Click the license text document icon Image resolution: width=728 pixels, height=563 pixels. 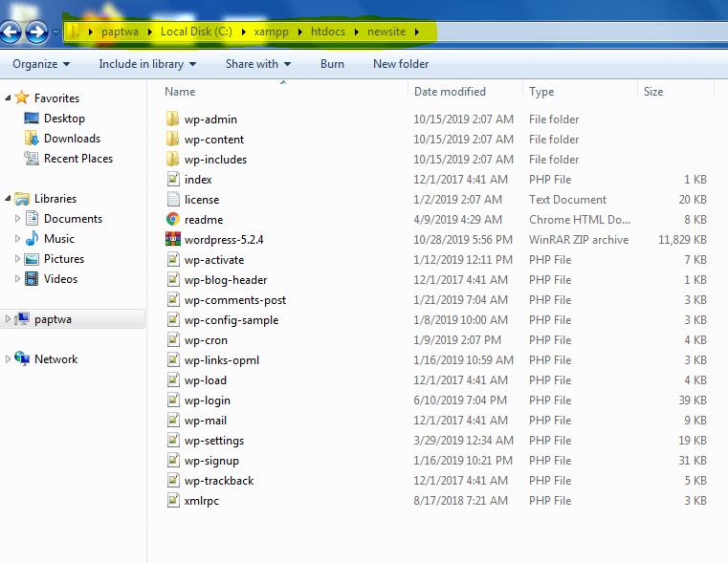coord(173,199)
